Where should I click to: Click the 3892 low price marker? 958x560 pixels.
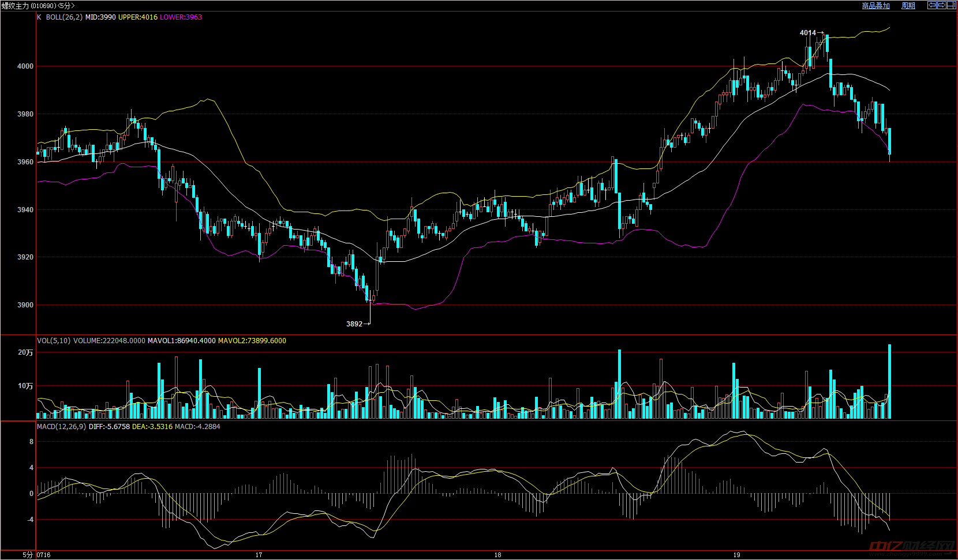(x=354, y=324)
